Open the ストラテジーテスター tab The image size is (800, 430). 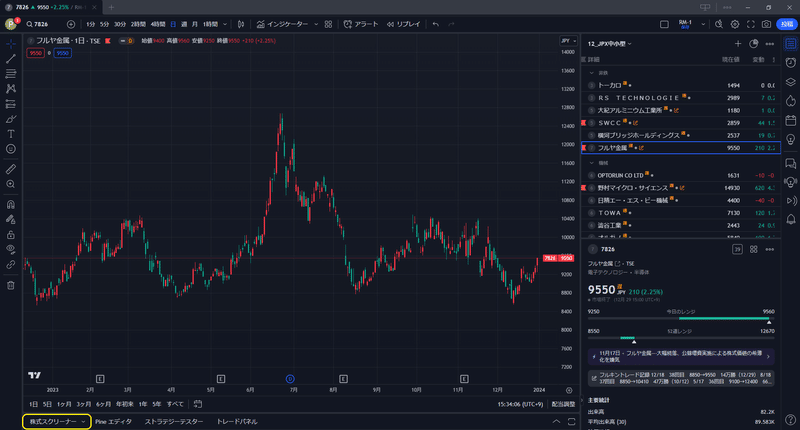click(x=173, y=421)
